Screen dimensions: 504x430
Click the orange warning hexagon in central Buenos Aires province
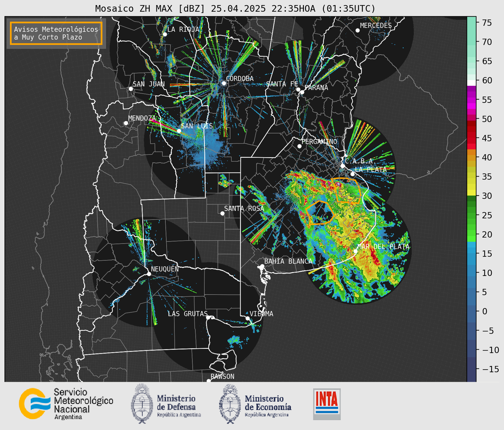[x=320, y=213]
